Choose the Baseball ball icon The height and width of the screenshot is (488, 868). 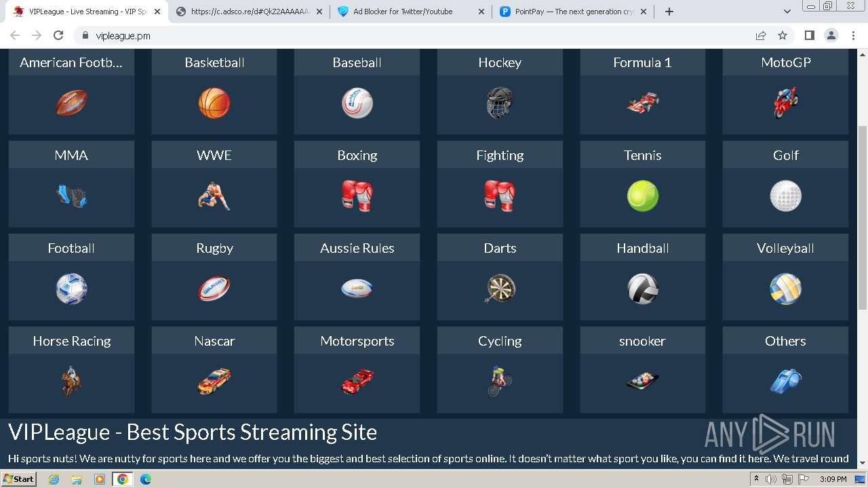click(357, 103)
